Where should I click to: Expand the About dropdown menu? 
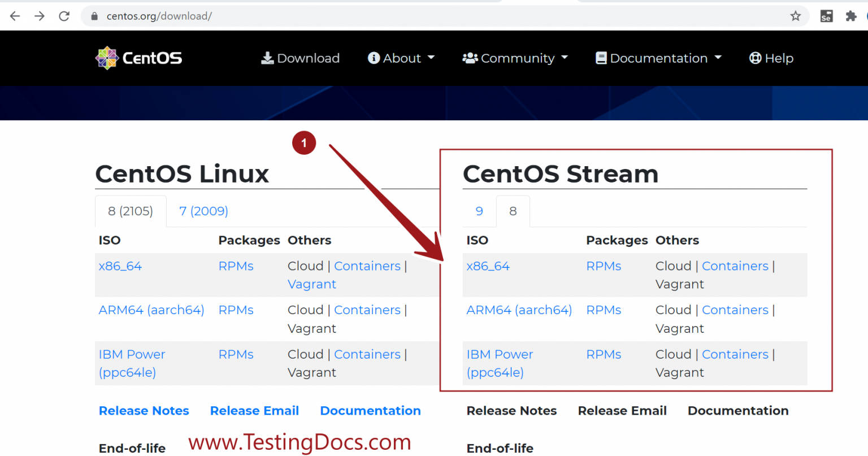[x=401, y=58]
